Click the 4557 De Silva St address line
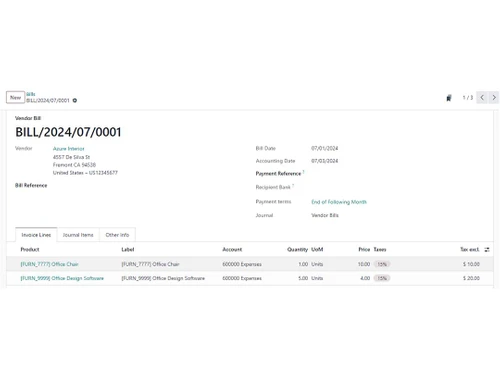 tap(71, 157)
